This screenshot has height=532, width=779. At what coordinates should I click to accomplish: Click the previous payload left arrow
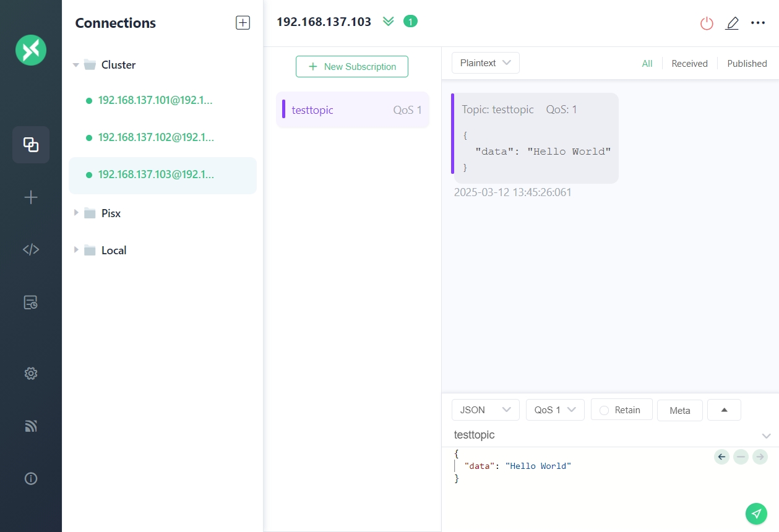tap(721, 457)
